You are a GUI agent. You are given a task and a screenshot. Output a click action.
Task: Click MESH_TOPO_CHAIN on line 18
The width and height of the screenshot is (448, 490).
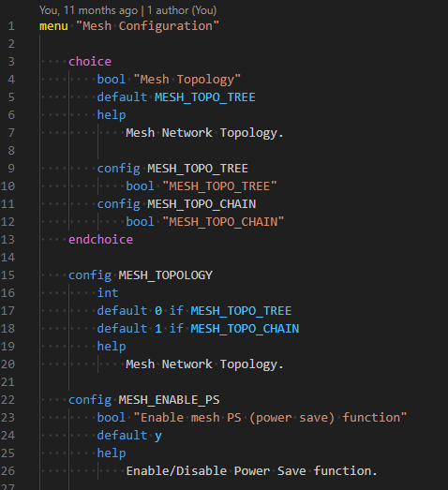point(245,329)
